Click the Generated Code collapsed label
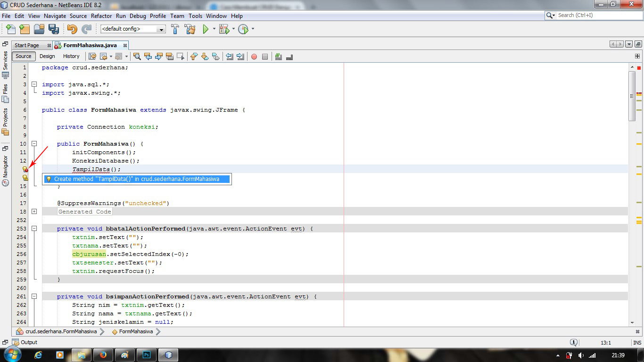Screen dimensions: 644x362 tap(85, 212)
